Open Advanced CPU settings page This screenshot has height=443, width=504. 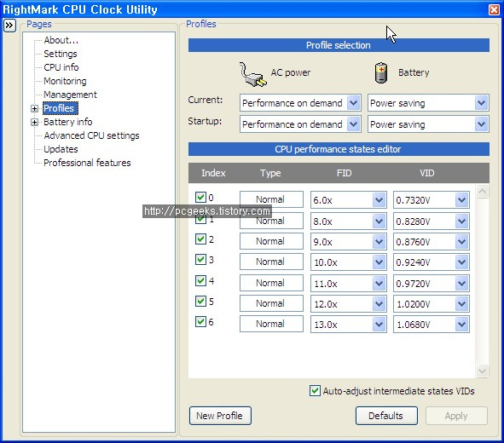(x=91, y=135)
